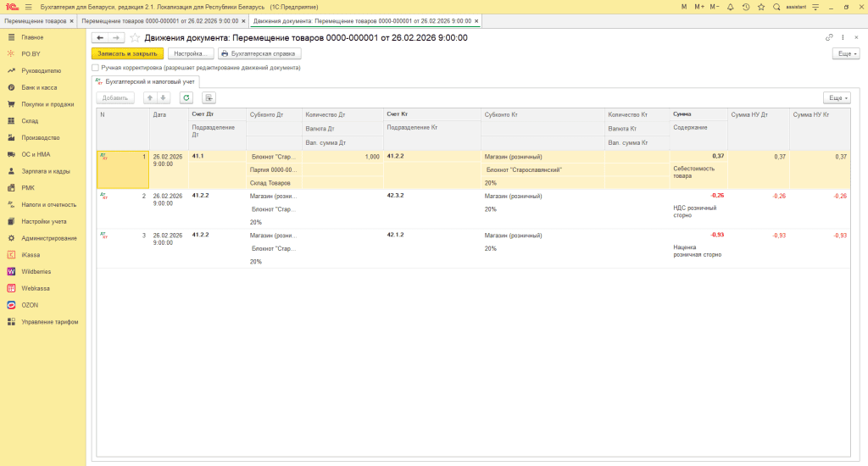Go back with the left arrow button
This screenshot has width=868, height=466.
pyautogui.click(x=100, y=38)
